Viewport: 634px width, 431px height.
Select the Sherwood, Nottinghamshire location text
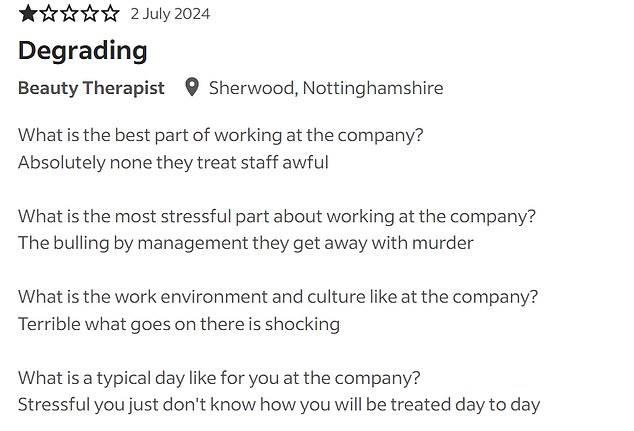coord(325,88)
